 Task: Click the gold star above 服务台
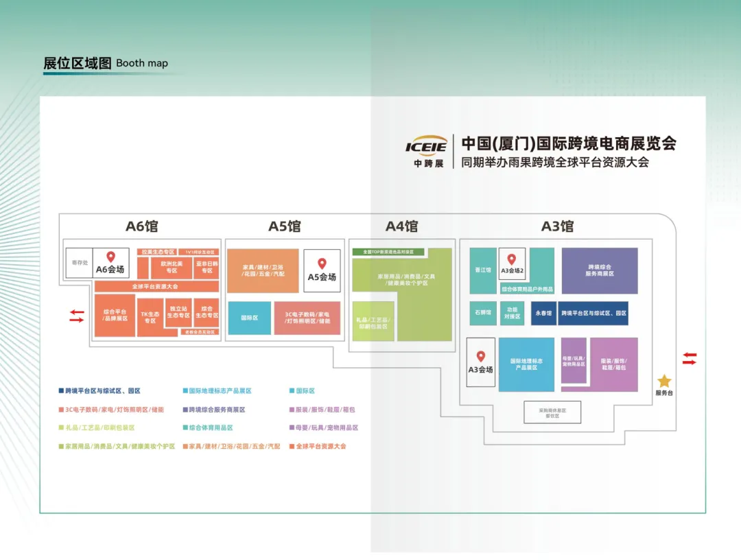tap(664, 381)
